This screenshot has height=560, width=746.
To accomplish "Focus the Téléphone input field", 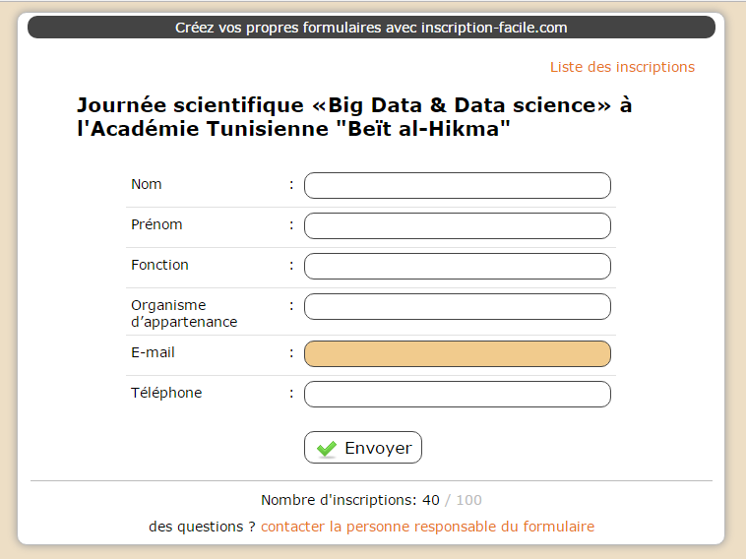I will 458,394.
